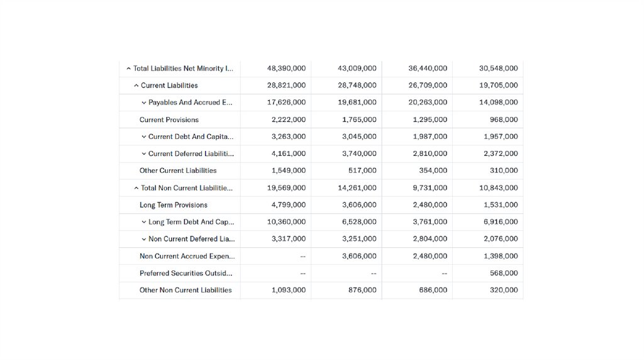Viewport: 644px width, 361px height.
Task: Collapse Total Non Current Liabilities section
Action: [136, 188]
